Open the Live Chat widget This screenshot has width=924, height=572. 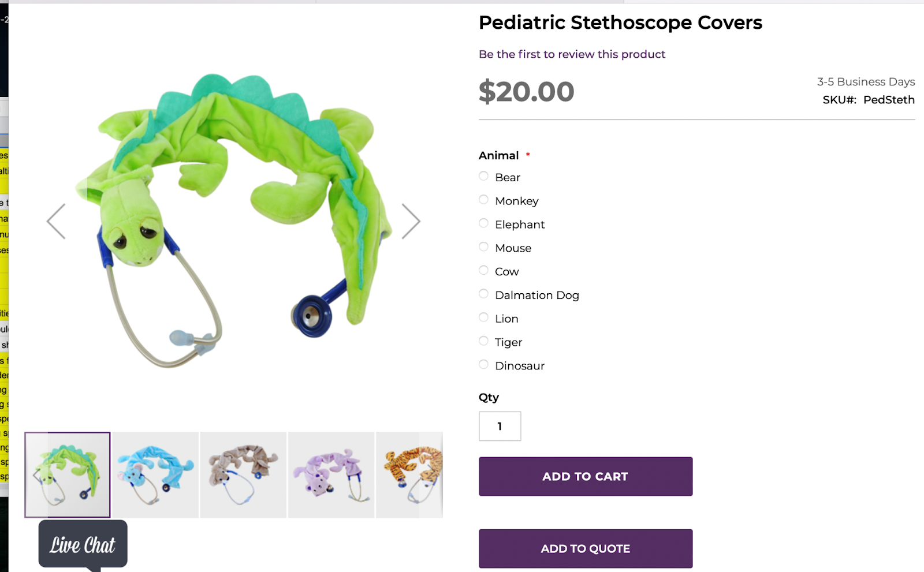point(82,543)
